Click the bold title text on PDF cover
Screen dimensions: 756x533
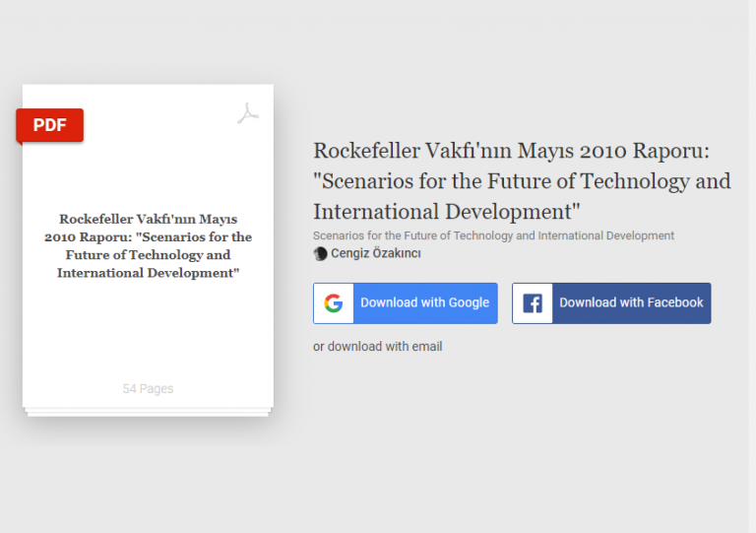(148, 246)
